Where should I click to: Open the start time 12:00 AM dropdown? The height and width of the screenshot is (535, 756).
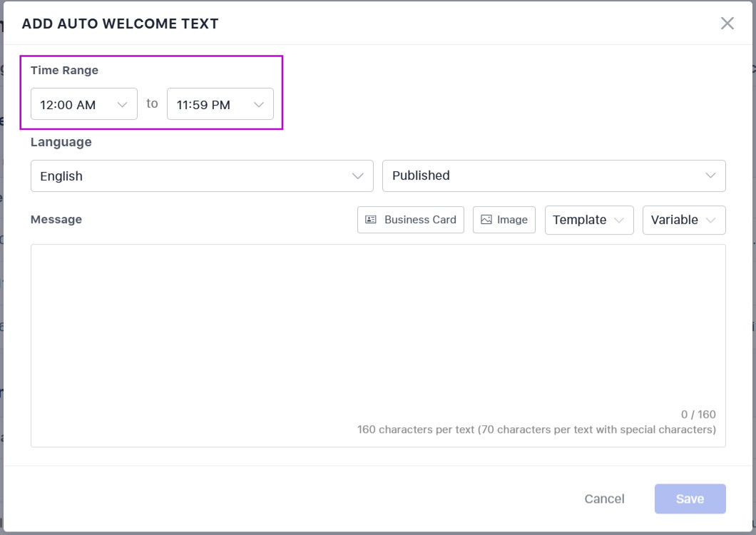pos(83,104)
